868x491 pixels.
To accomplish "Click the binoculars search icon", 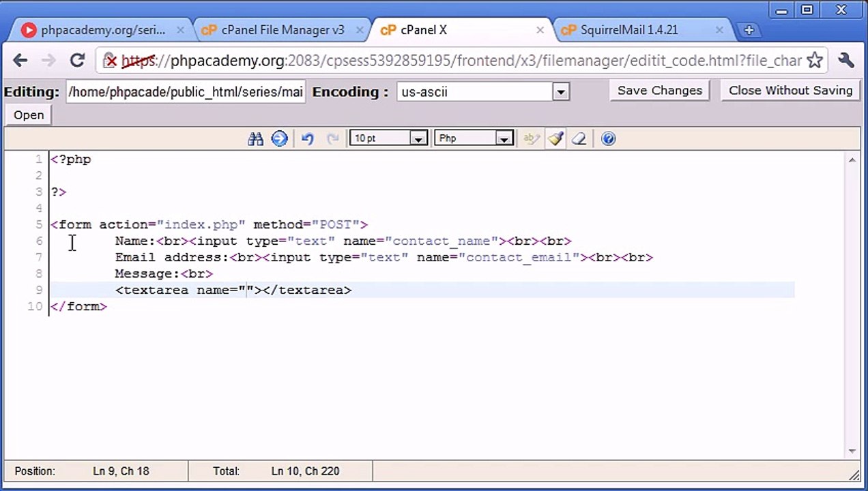I will [256, 138].
